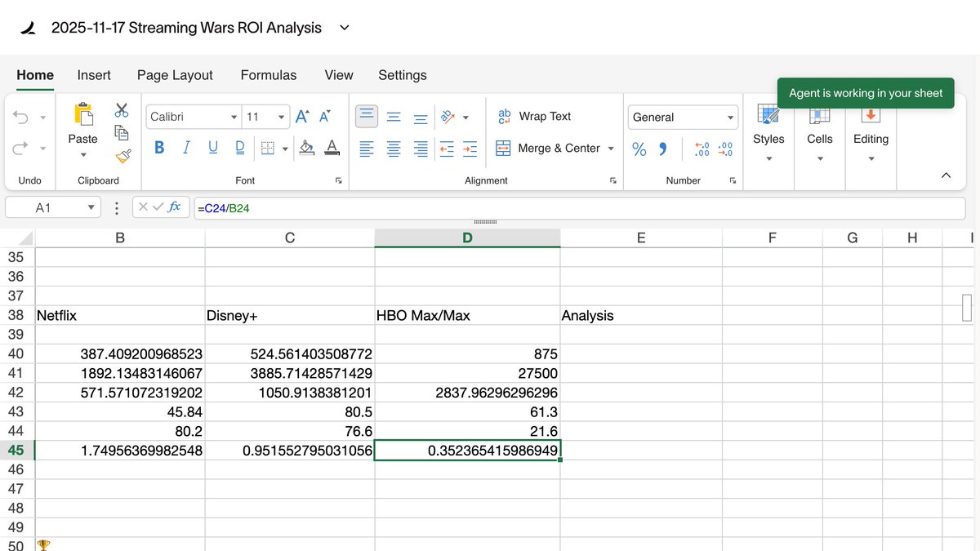Click the formula bar showing =C24/B24

pyautogui.click(x=579, y=208)
